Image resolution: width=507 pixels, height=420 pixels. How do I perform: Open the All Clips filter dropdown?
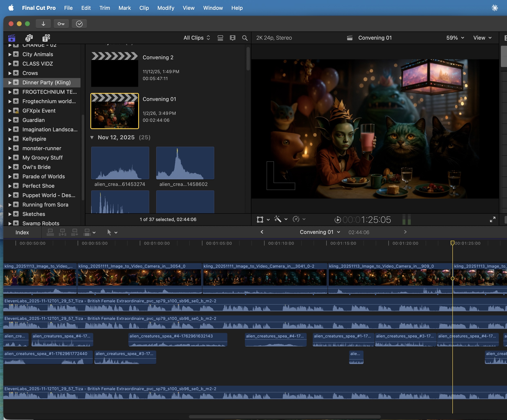coord(196,38)
